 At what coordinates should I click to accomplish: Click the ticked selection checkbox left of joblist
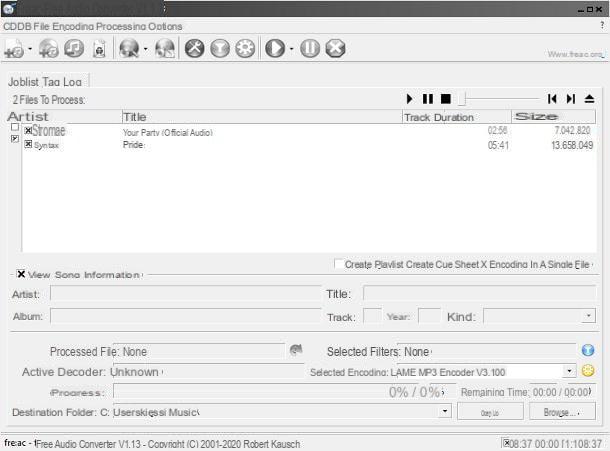[x=15, y=139]
